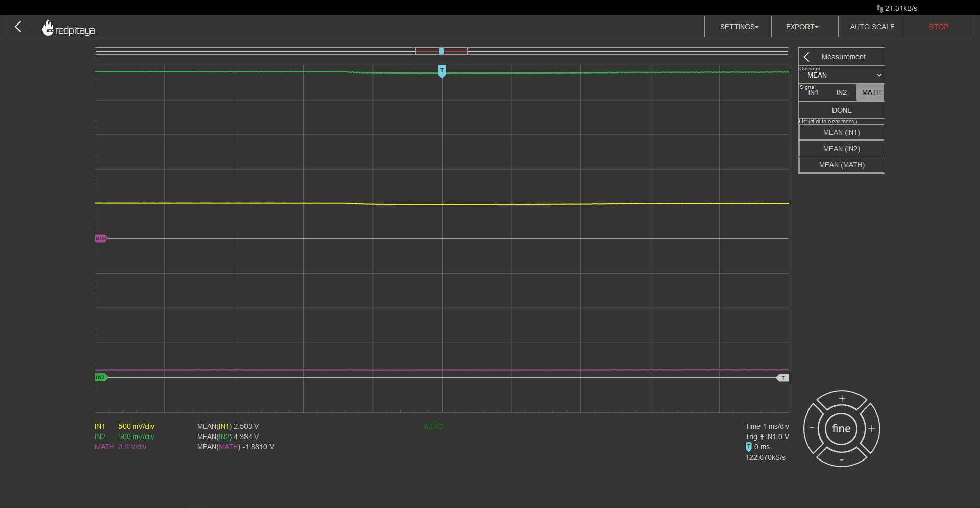Open the SETTINGS menu
This screenshot has height=508, width=980.
[x=738, y=27]
